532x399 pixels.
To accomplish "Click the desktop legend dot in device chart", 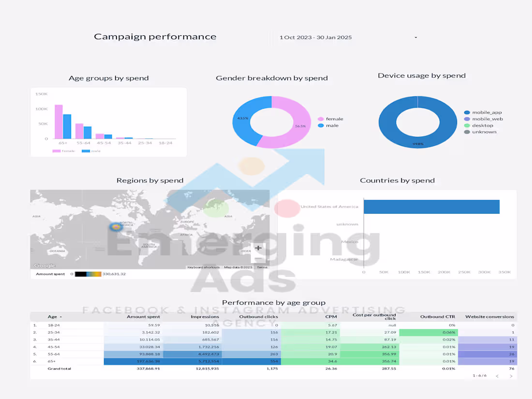I will 467,125.
